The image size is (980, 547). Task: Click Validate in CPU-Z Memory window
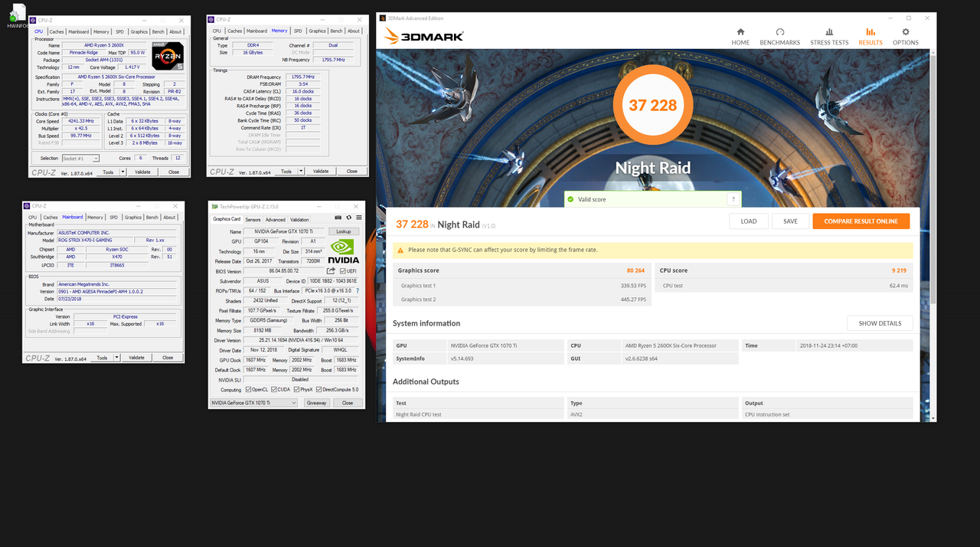point(321,171)
